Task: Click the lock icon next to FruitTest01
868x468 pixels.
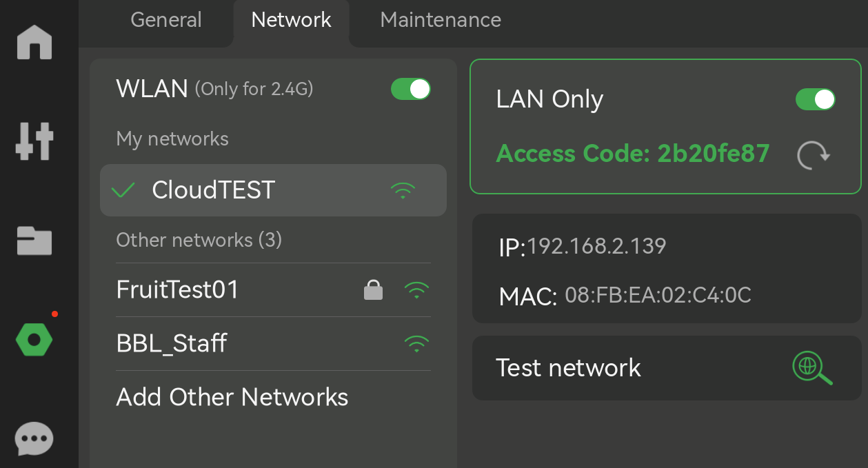Action: [x=373, y=290]
